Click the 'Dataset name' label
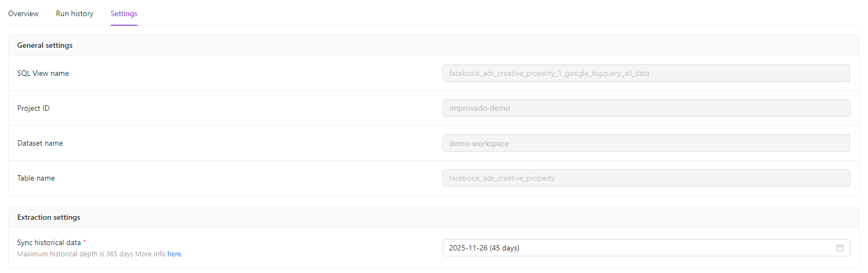The width and height of the screenshot is (868, 273). point(40,143)
